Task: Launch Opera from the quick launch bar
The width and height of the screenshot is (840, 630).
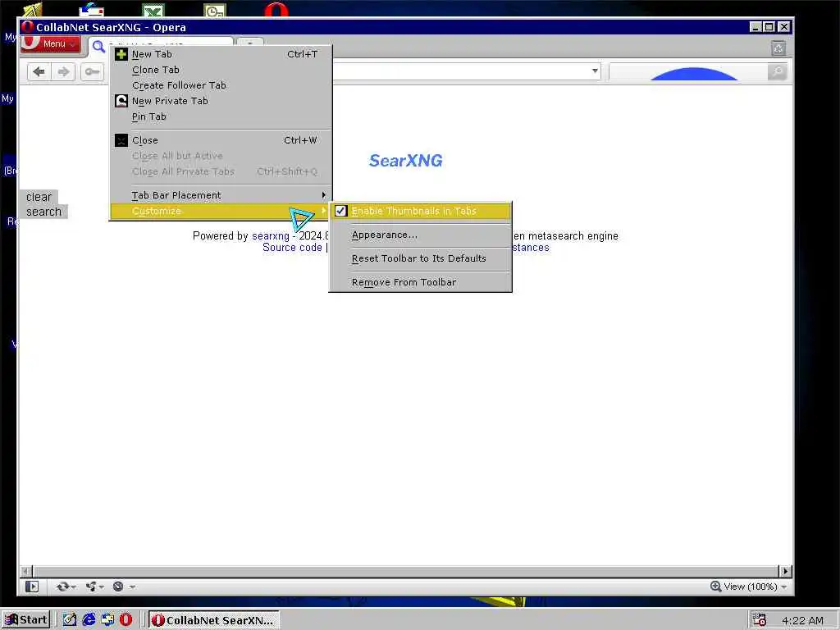Action: 126,620
